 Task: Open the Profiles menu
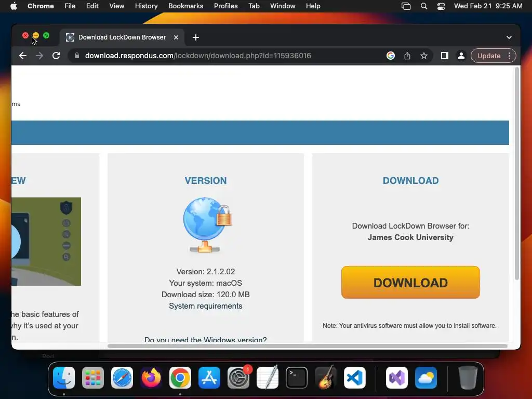click(x=225, y=6)
